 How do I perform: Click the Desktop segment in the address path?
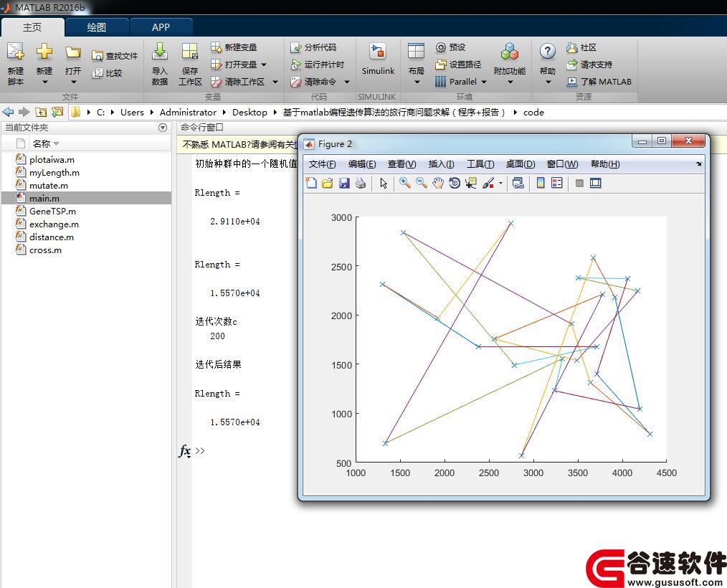click(x=250, y=112)
